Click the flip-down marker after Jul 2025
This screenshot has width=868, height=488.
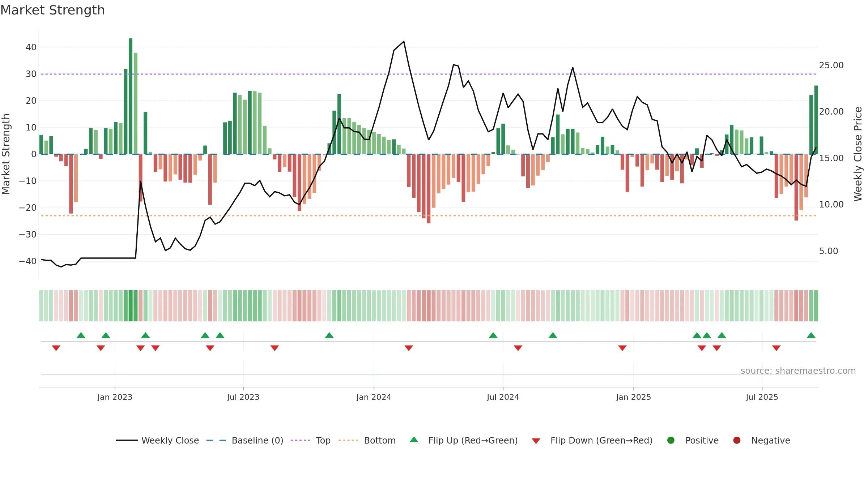[x=776, y=348]
